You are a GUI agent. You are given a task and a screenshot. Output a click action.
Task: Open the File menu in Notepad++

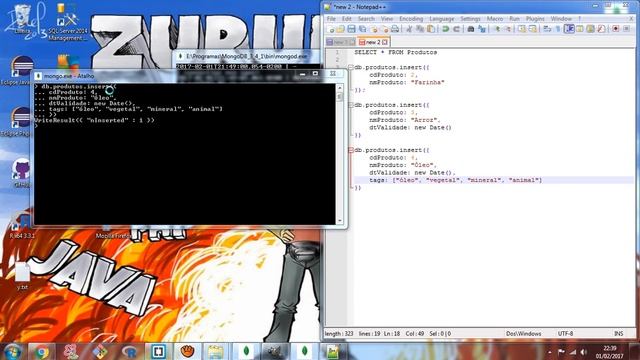click(331, 19)
